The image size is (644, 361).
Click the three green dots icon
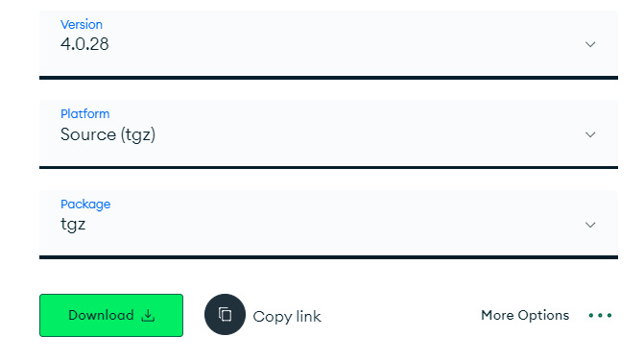point(600,316)
